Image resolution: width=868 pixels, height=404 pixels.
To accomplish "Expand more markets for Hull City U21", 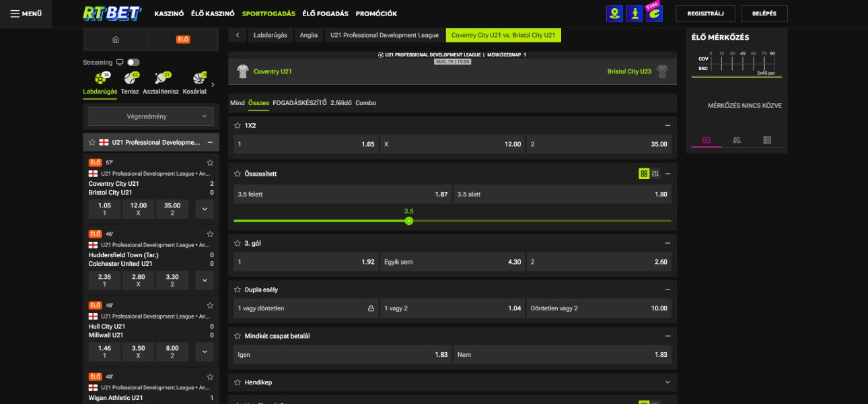I will [205, 352].
